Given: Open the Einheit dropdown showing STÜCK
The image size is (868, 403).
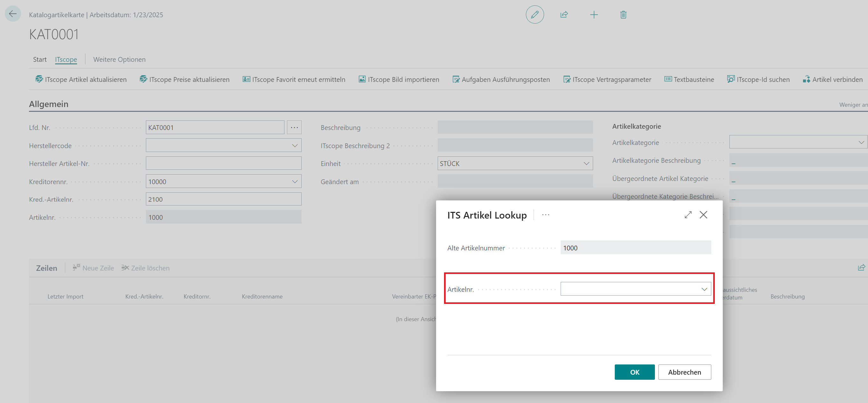Looking at the screenshot, I should tap(586, 163).
